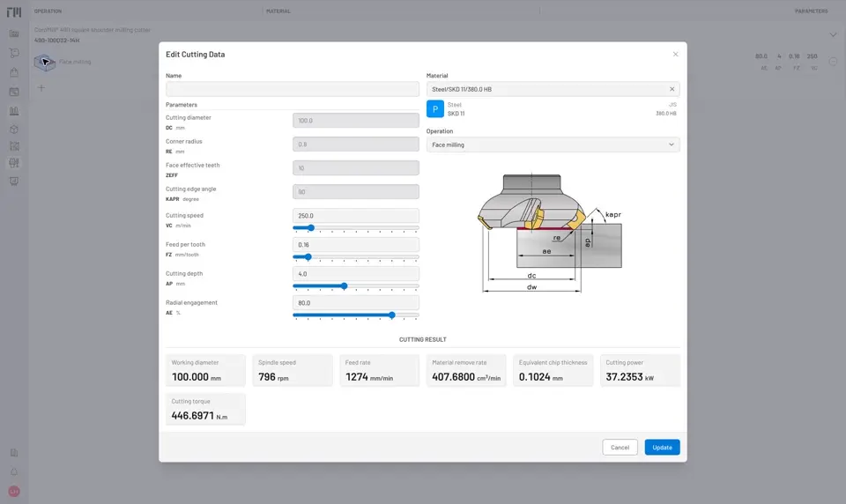
Task: Click the app logo in the sidebar
Action: click(14, 11)
